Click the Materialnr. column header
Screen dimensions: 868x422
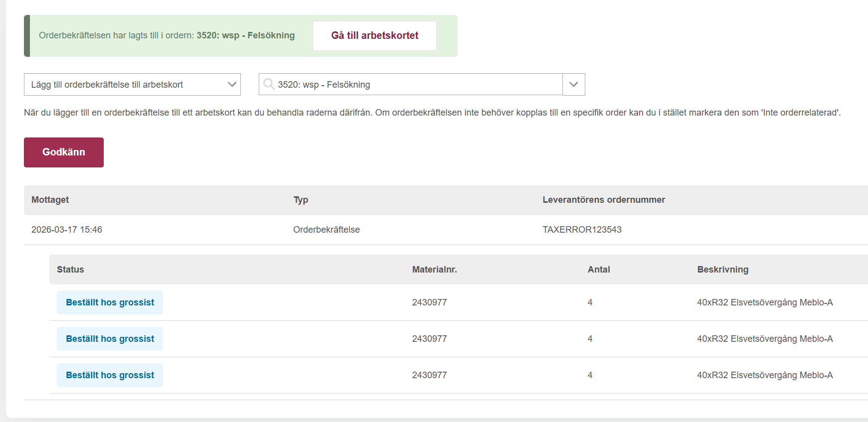click(x=434, y=270)
